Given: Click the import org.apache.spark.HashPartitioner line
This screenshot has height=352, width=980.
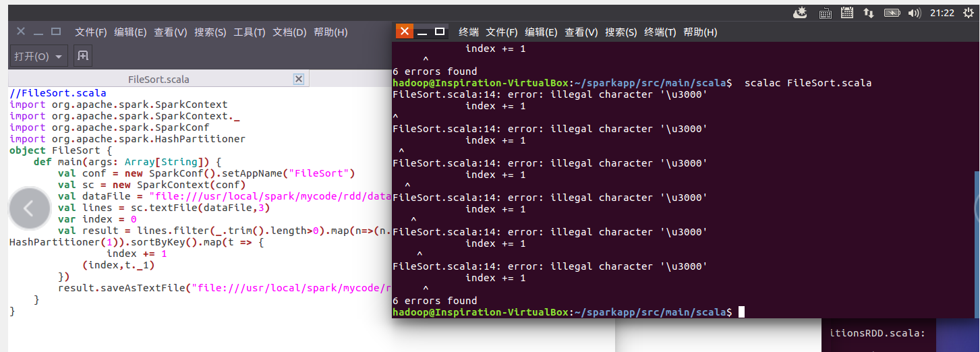Looking at the screenshot, I should point(127,139).
